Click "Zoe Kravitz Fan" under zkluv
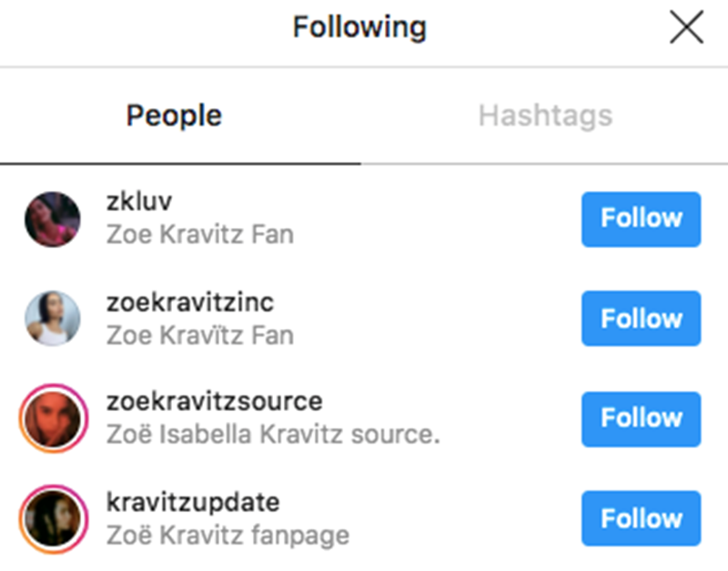 [200, 235]
